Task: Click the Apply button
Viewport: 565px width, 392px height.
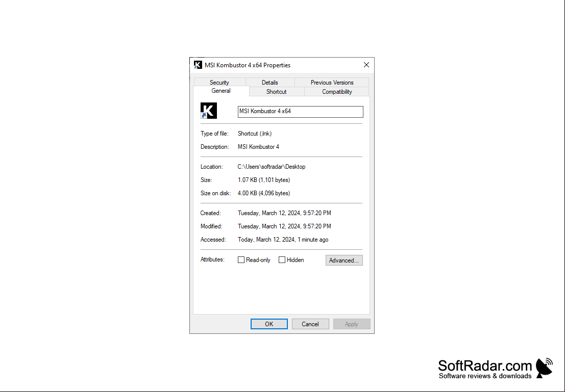Action: tap(351, 324)
